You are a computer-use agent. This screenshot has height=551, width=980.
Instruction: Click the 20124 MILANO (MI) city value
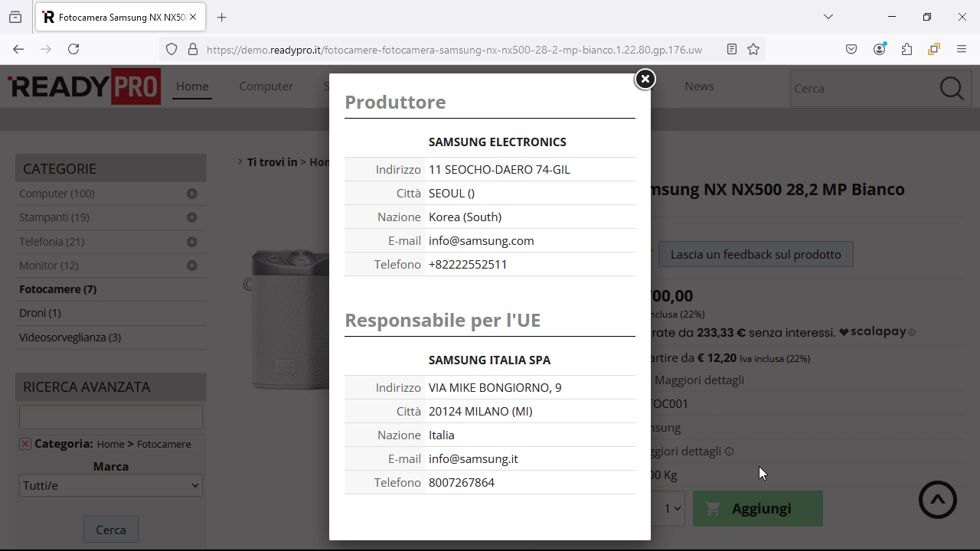coord(481,412)
